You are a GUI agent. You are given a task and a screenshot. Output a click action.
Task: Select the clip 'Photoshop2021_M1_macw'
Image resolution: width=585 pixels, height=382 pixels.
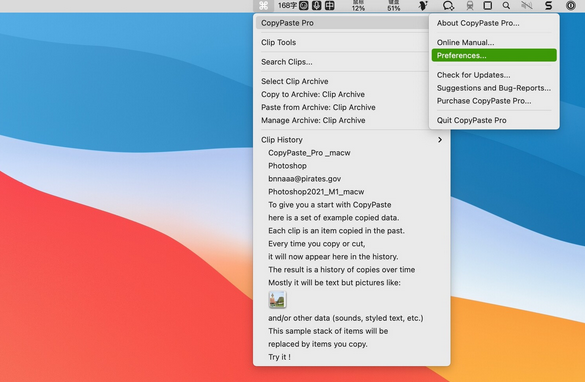(x=351, y=192)
